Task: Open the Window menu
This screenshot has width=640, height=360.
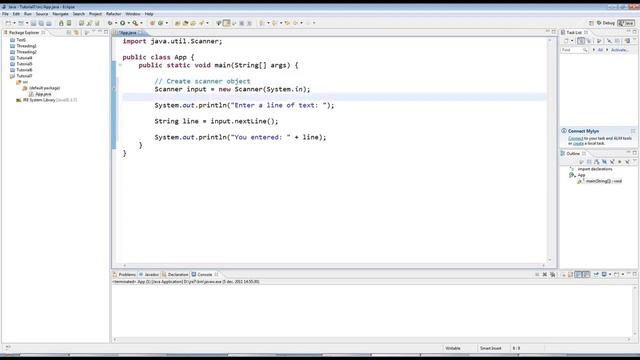Action: 133,14
